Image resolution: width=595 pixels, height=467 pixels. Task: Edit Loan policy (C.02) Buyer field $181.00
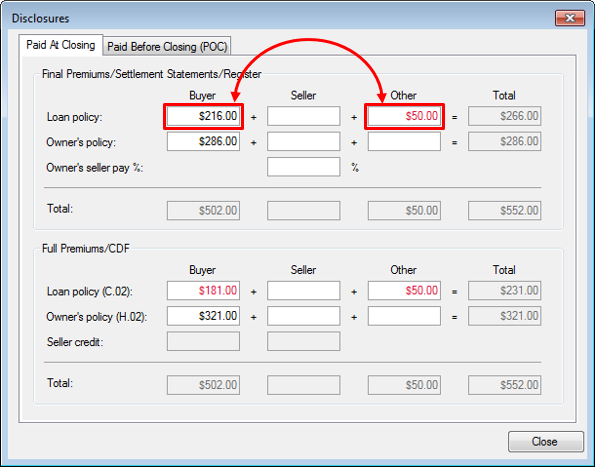coord(203,291)
